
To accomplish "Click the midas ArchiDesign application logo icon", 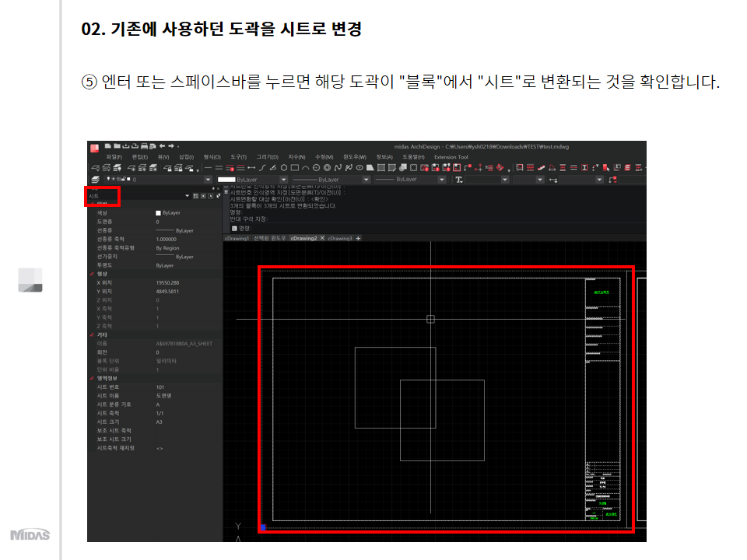I will click(x=95, y=148).
